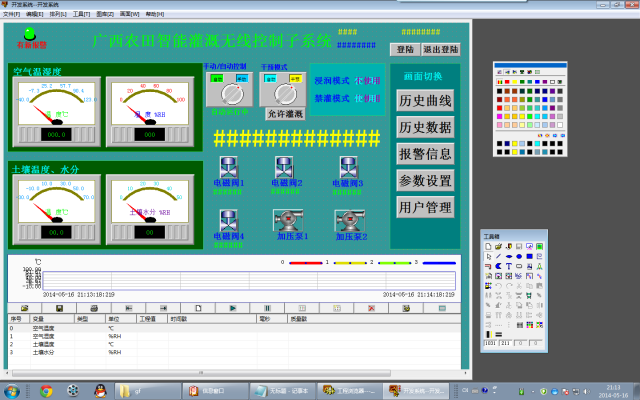Select the line drawing tool in toolbox
Viewport: 640px width, 400px height.
[498, 256]
